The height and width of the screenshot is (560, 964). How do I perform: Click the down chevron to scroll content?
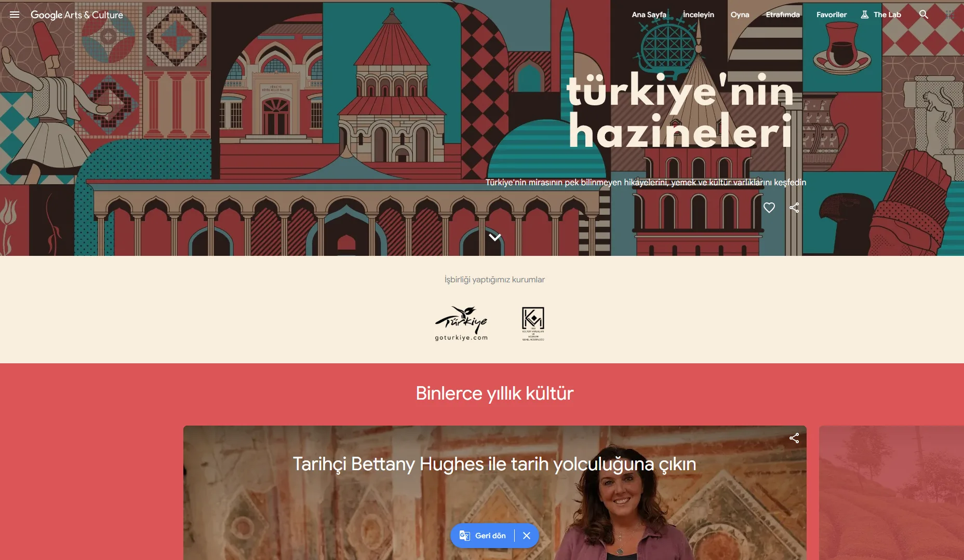coord(495,237)
